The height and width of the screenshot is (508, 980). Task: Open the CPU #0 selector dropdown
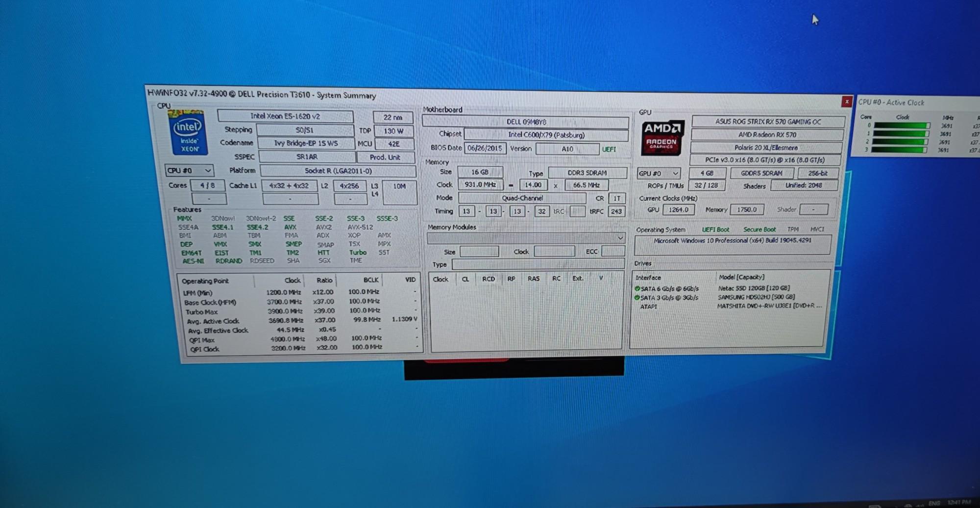pos(189,171)
